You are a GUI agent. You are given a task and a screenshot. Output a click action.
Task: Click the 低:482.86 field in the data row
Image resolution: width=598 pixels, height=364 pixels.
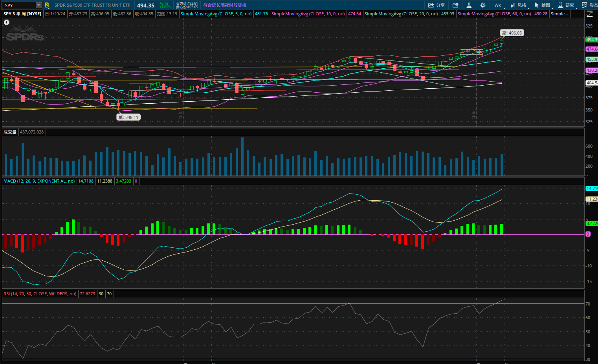coord(122,14)
